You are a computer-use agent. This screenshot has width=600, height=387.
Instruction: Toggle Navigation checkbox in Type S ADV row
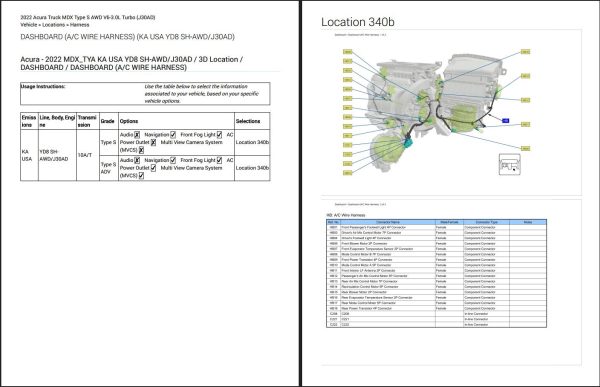pos(173,160)
